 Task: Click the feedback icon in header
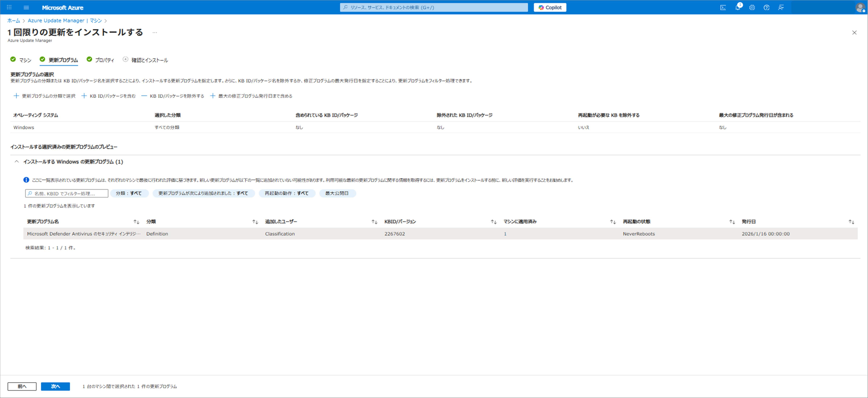pyautogui.click(x=781, y=7)
